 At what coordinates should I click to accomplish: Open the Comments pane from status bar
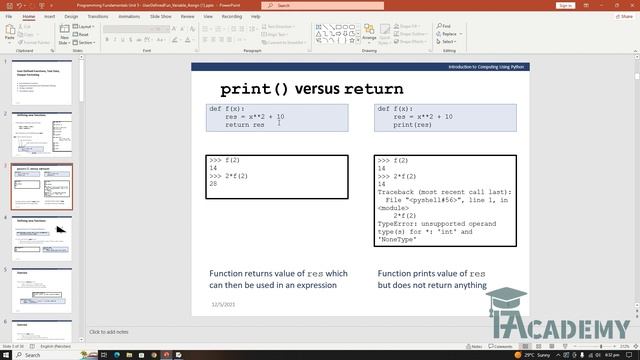[500, 347]
